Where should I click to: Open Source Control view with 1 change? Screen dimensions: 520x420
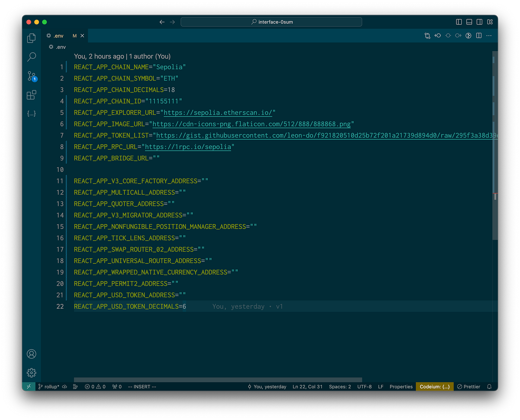click(x=32, y=76)
